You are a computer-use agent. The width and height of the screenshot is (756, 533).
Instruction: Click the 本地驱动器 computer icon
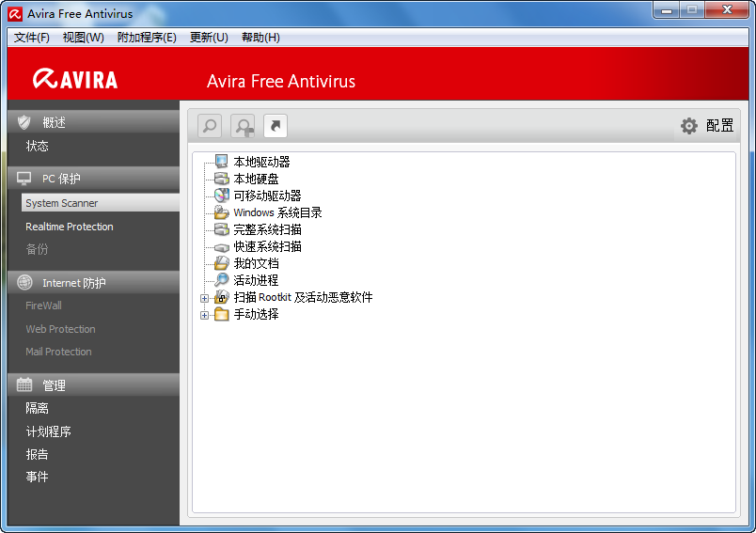[221, 162]
